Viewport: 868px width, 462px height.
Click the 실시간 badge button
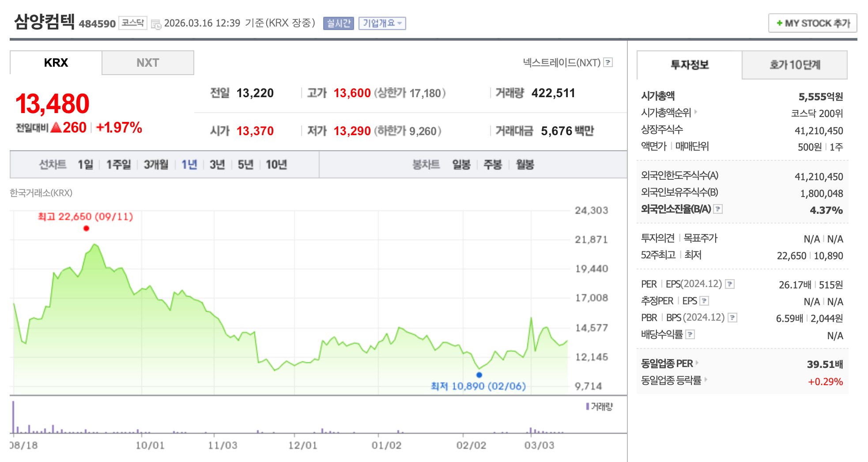click(339, 23)
